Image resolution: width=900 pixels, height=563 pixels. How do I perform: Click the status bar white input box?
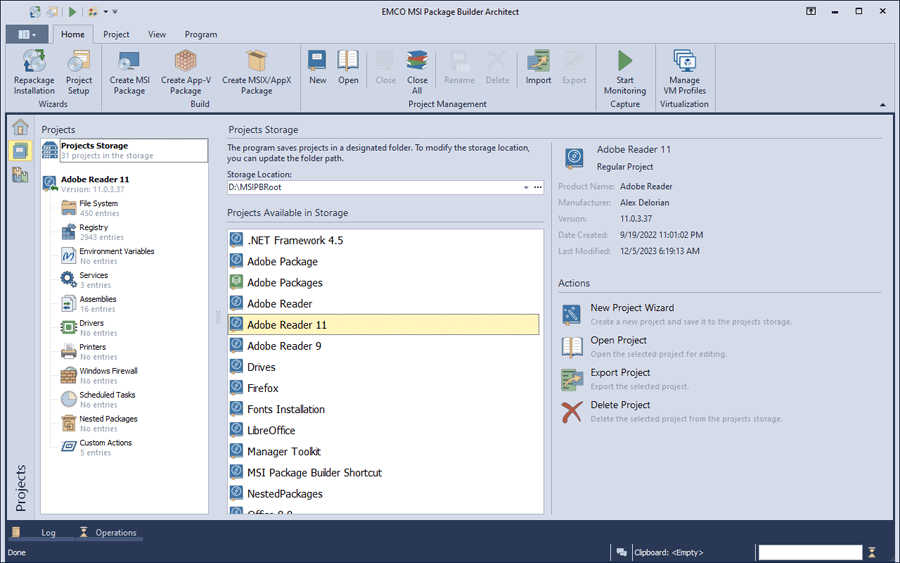pyautogui.click(x=810, y=552)
